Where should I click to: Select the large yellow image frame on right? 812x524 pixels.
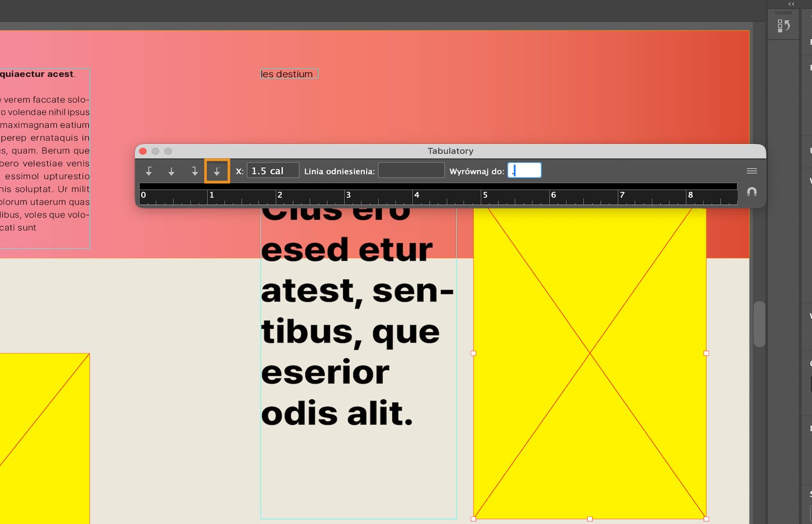pyautogui.click(x=590, y=363)
